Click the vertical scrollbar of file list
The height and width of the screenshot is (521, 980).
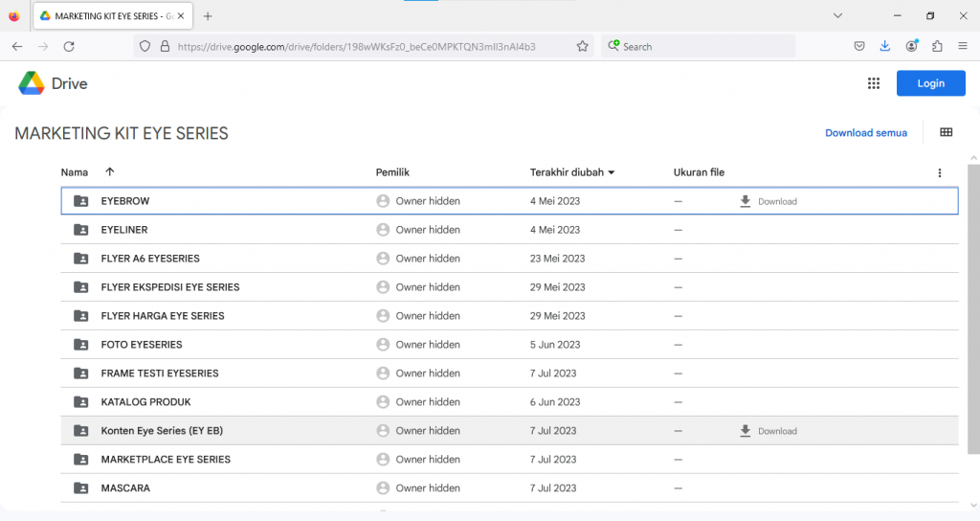(972, 306)
